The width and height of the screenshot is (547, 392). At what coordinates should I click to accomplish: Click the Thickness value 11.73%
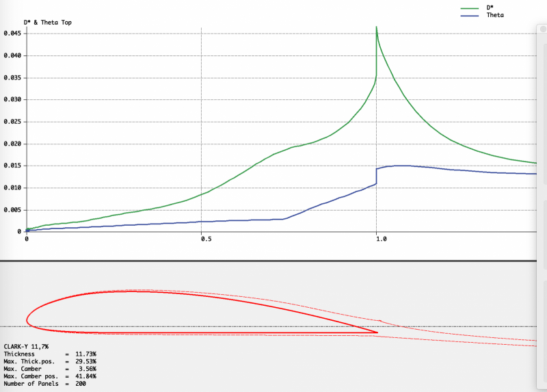click(x=85, y=354)
